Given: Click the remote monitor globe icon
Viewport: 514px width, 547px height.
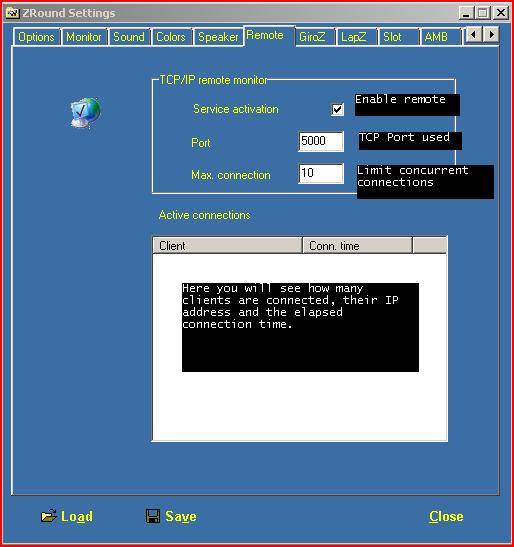Looking at the screenshot, I should [85, 113].
